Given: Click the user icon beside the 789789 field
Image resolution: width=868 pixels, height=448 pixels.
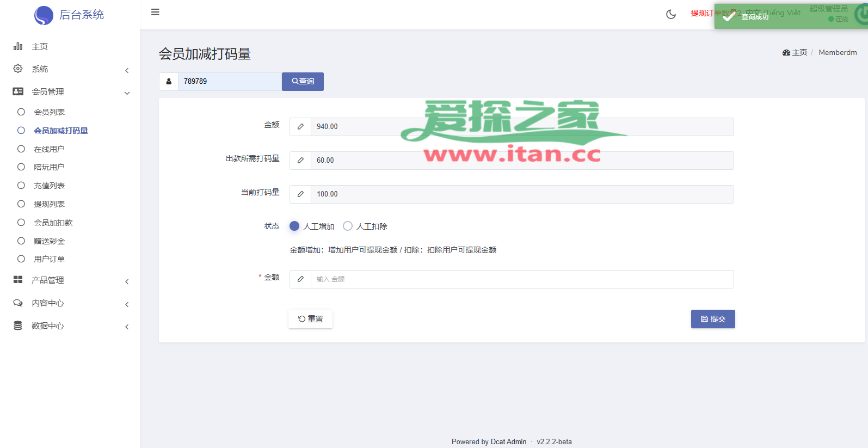Looking at the screenshot, I should (x=169, y=82).
